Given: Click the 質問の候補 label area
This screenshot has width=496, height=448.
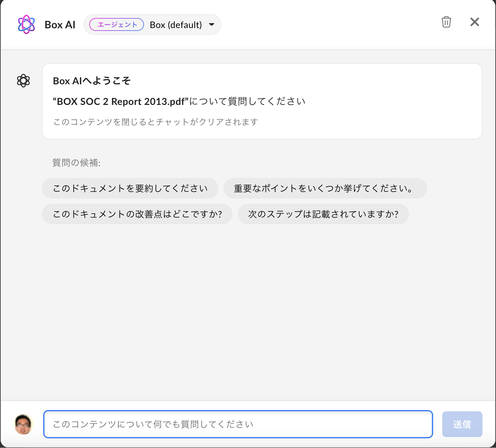Looking at the screenshot, I should click(77, 163).
